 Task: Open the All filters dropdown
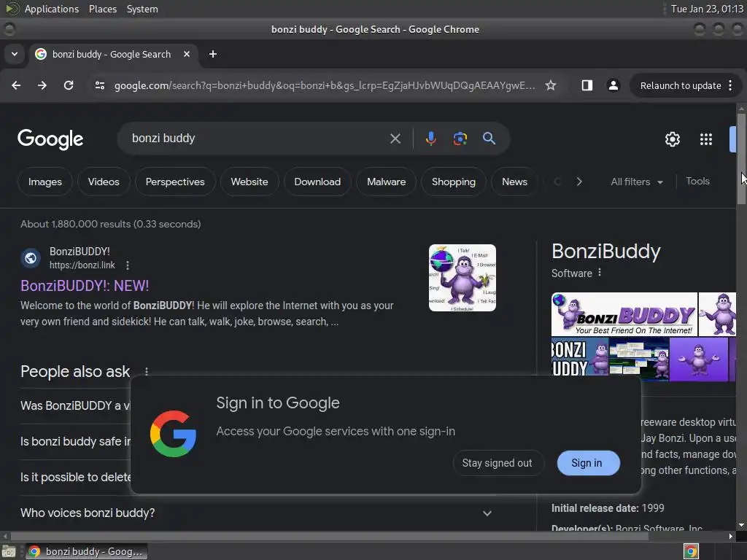tap(636, 182)
